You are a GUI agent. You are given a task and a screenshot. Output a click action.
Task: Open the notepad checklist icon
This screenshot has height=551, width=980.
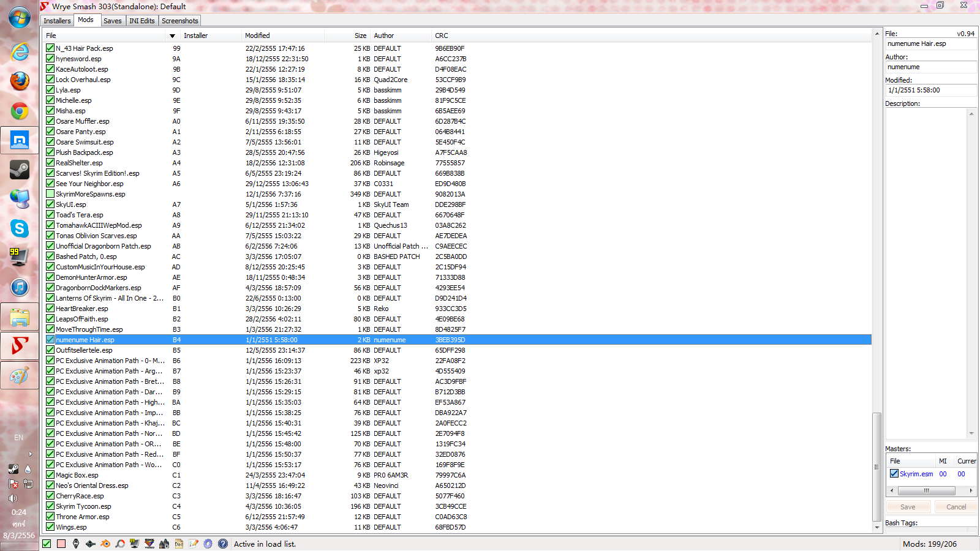click(194, 544)
